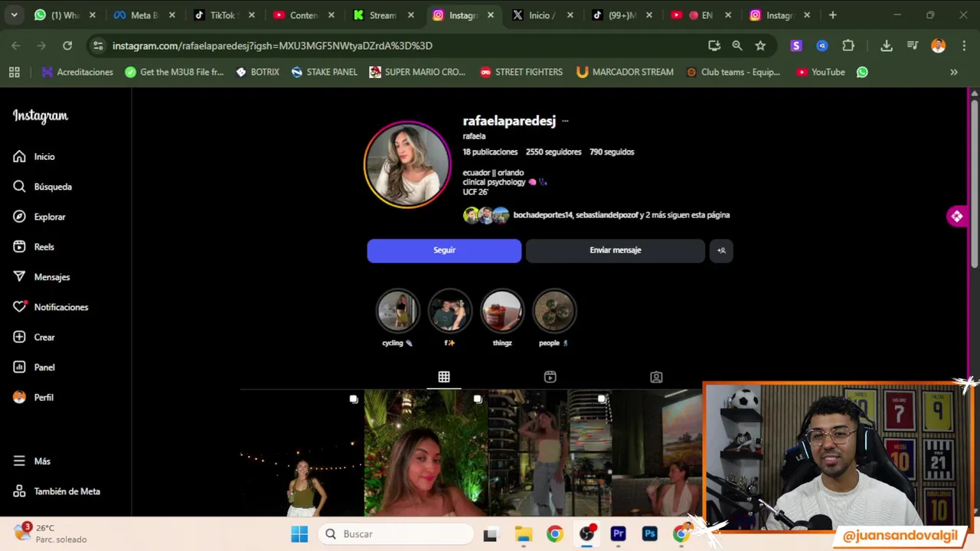Reload the page in Chrome
Viewport: 980px width, 551px height.
[67, 46]
